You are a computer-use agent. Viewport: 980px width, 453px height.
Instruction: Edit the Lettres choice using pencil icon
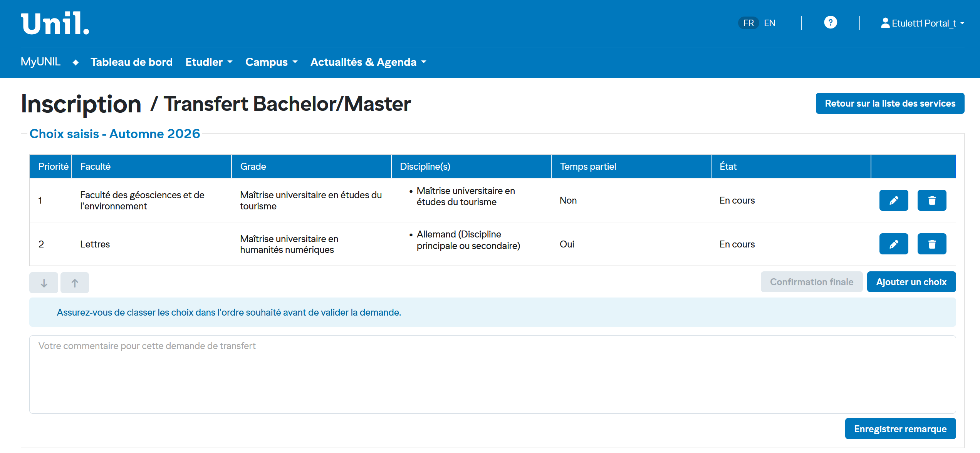tap(893, 244)
